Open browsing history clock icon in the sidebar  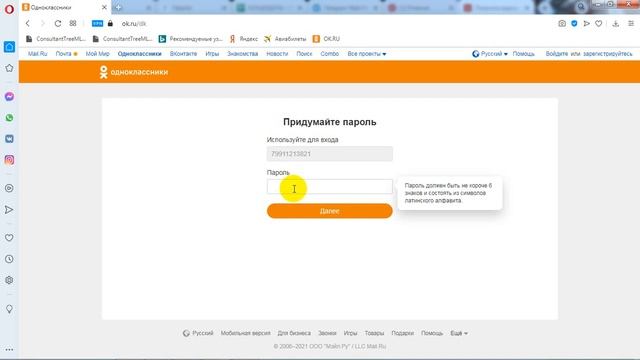(9, 259)
